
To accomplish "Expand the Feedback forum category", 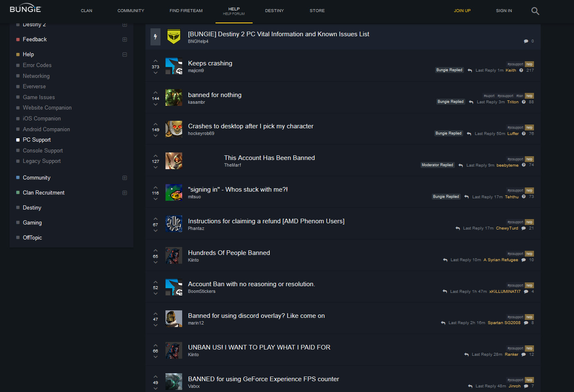I will [x=125, y=40].
